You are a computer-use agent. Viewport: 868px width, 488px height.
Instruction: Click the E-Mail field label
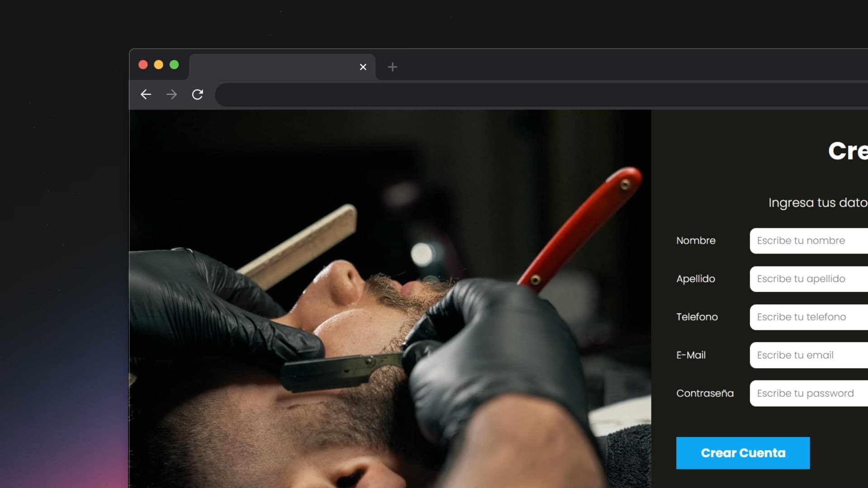point(691,355)
